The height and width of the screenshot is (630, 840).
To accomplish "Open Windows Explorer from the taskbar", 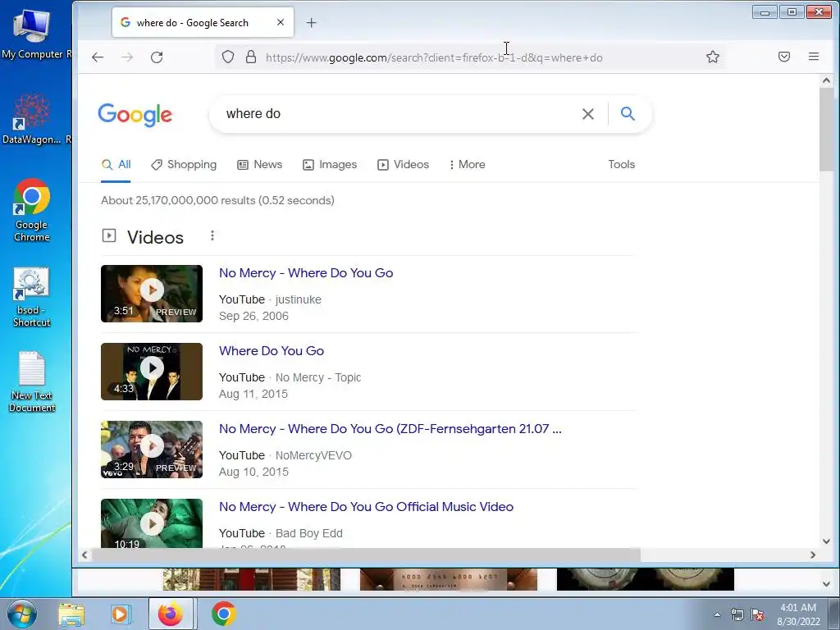I will [71, 614].
